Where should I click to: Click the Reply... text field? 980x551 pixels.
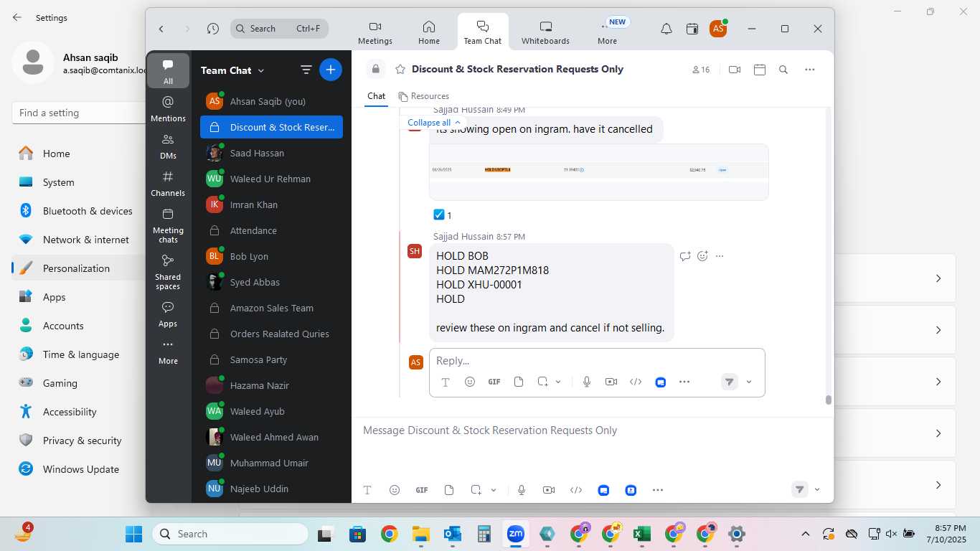pos(597,361)
